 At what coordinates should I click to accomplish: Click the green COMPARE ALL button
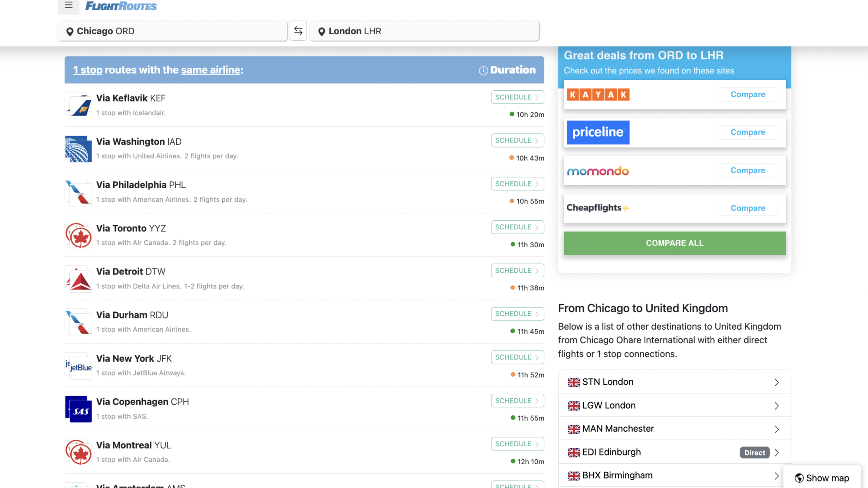pyautogui.click(x=674, y=243)
